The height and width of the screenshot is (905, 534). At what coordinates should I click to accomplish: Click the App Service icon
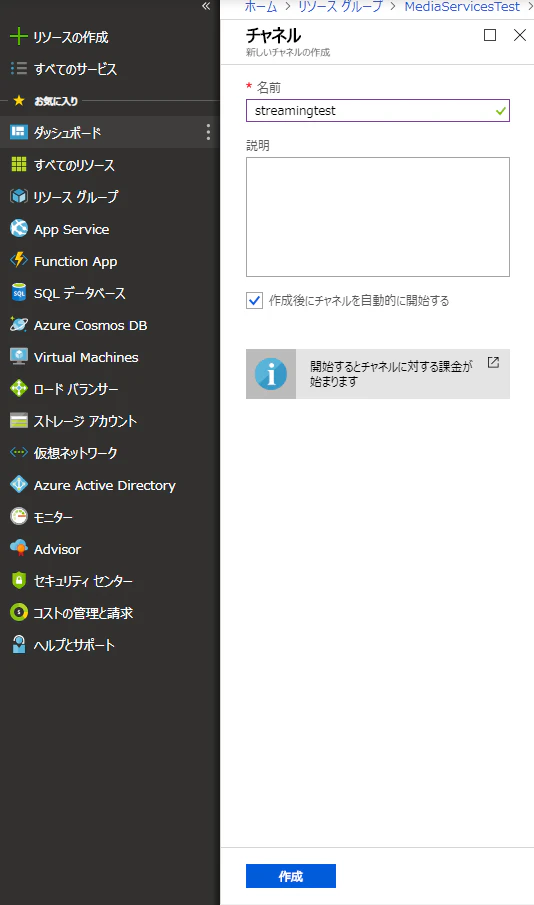coord(18,229)
